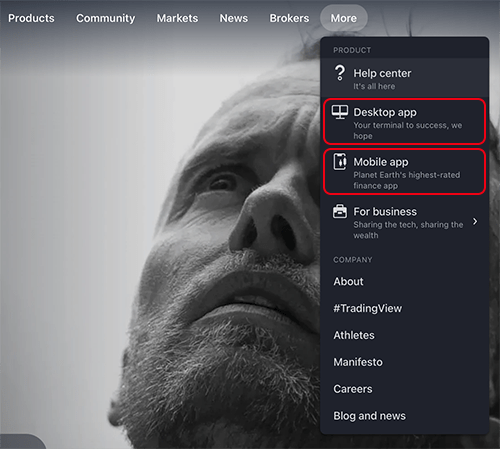Expand the For business submenu arrow

pos(475,221)
